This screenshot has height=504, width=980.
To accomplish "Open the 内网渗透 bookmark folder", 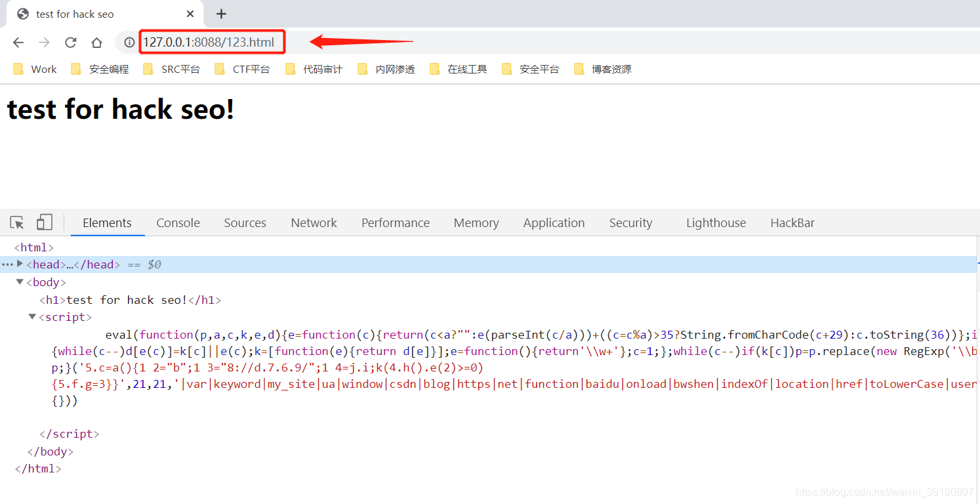I will click(x=386, y=69).
